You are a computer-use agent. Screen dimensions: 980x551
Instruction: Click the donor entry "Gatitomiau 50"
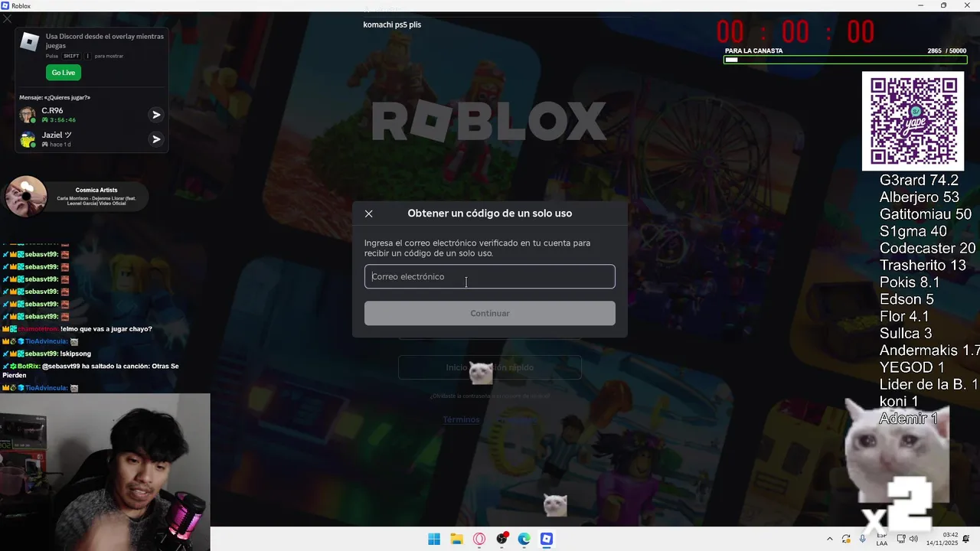(x=926, y=214)
